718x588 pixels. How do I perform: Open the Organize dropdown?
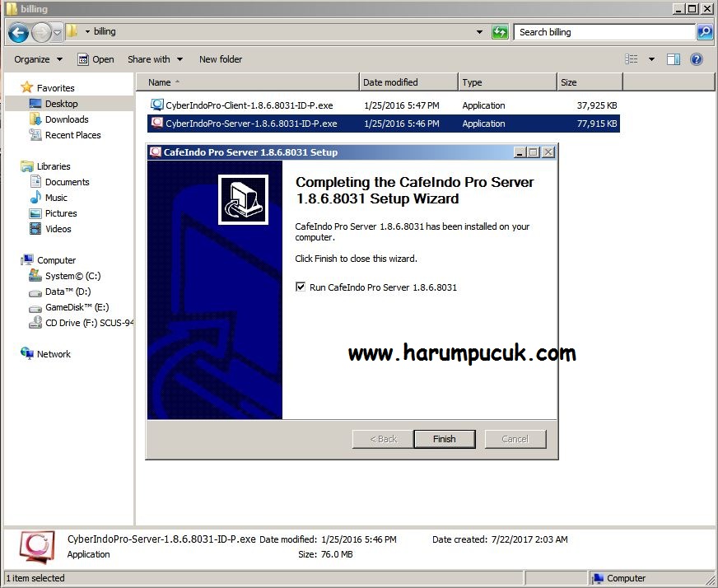(34, 58)
